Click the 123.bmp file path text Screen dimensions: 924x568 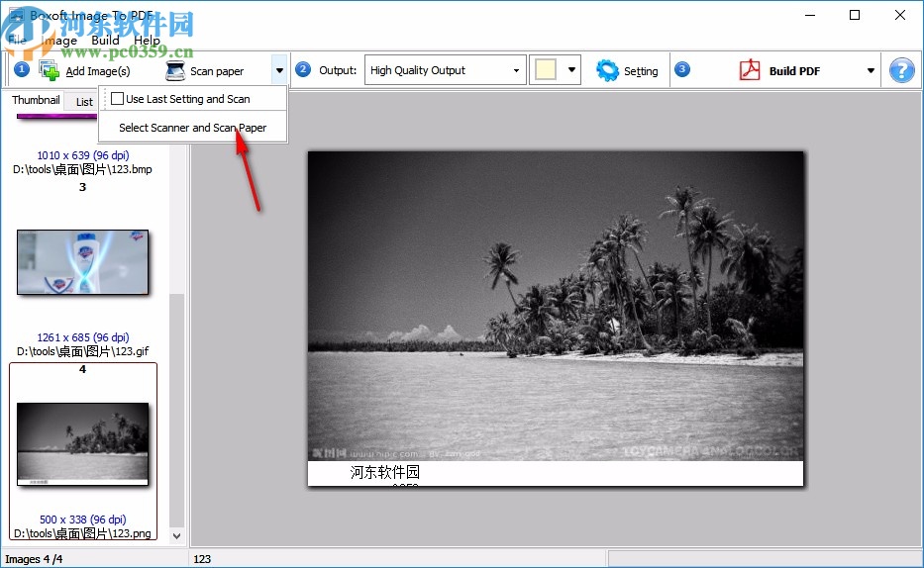[x=82, y=169]
